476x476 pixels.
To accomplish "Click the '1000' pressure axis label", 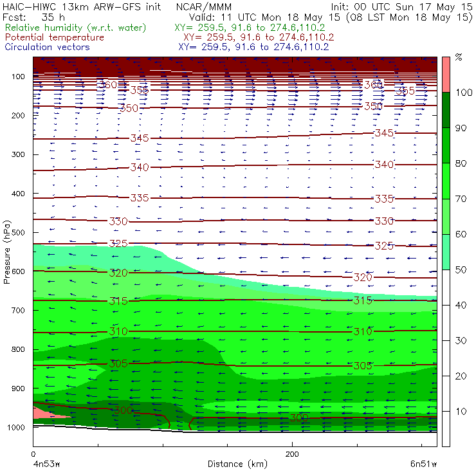I will [x=16, y=427].
